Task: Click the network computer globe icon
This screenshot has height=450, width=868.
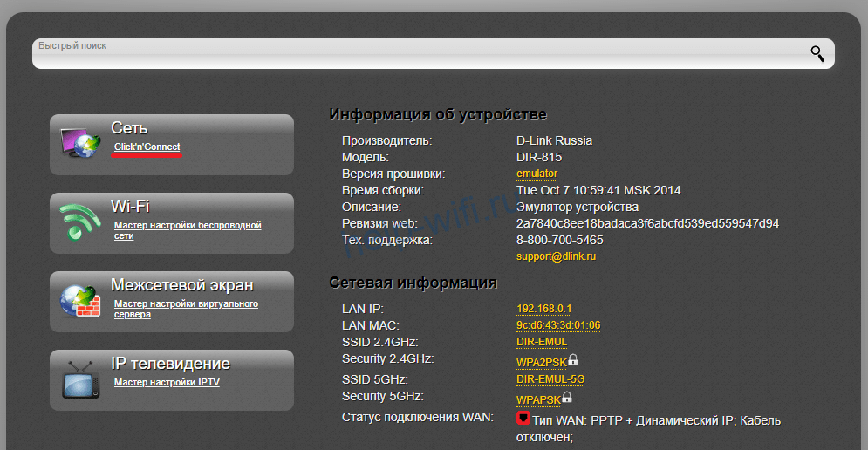Action: coord(80,143)
